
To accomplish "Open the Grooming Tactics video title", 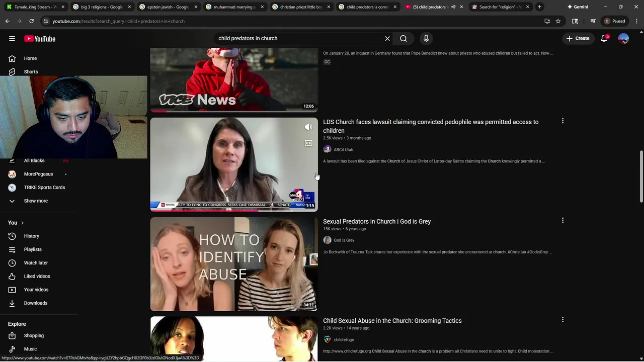I will pos(392,321).
